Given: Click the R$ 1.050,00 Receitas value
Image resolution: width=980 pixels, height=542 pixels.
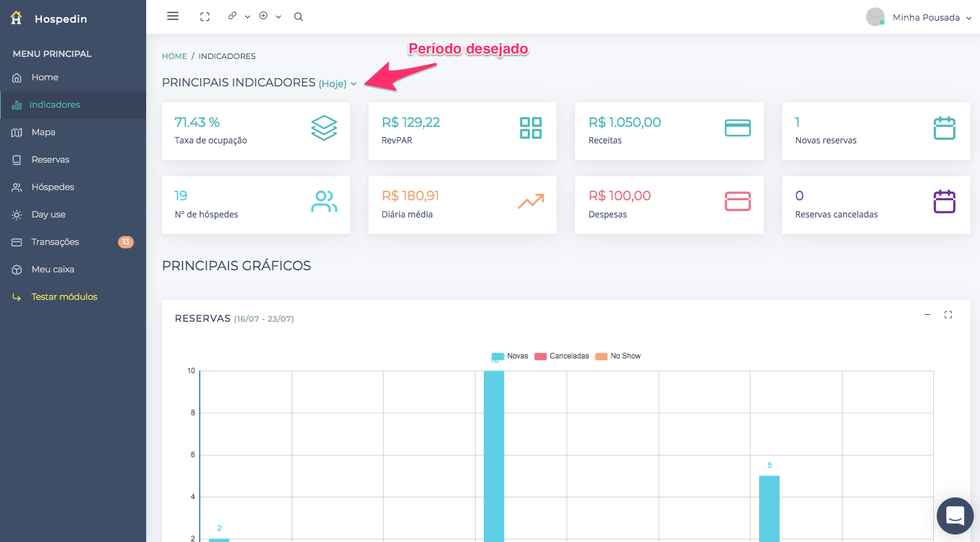Looking at the screenshot, I should [625, 123].
